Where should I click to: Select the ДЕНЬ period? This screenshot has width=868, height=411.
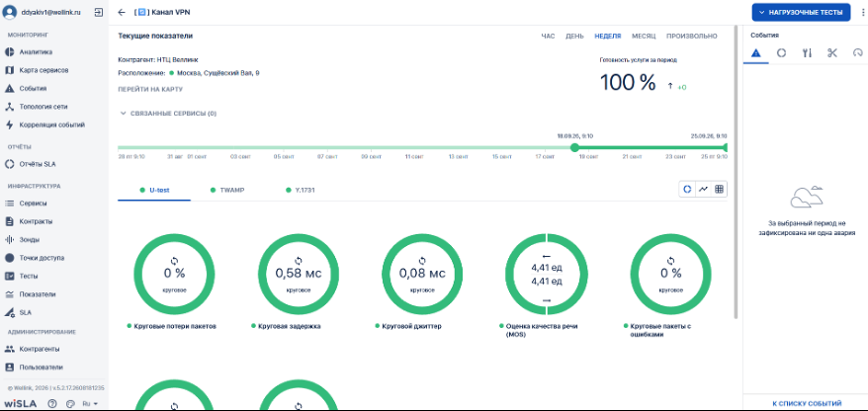point(574,36)
